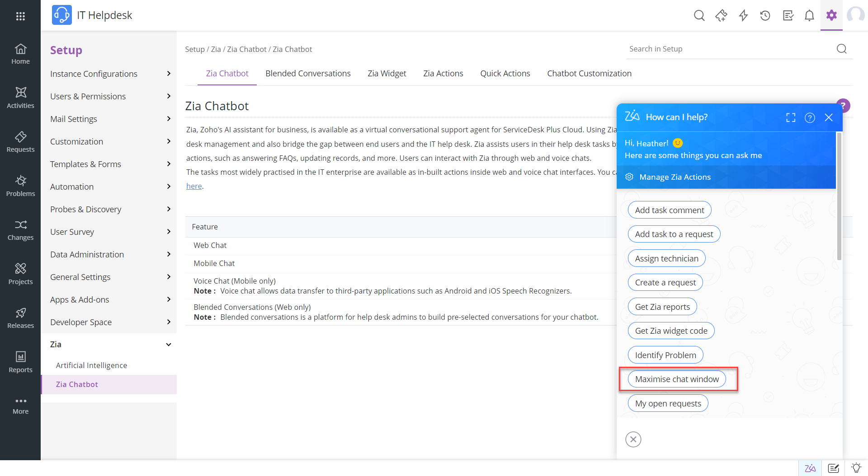Open the quick note icon in bottom bar
Viewport: 868px width, 476px height.
833,468
